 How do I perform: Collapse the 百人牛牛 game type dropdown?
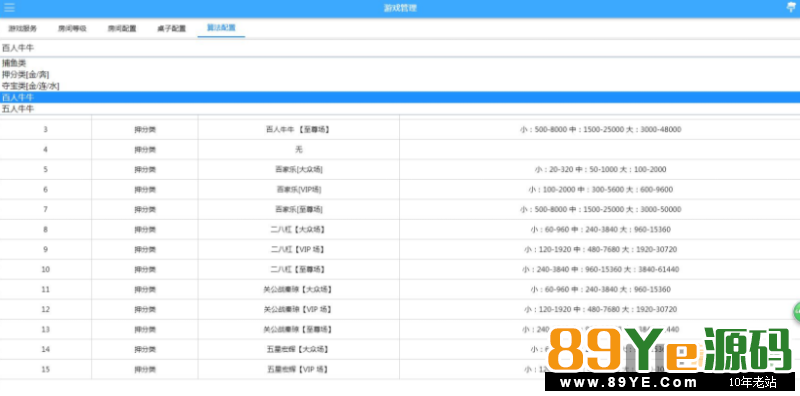click(x=400, y=48)
